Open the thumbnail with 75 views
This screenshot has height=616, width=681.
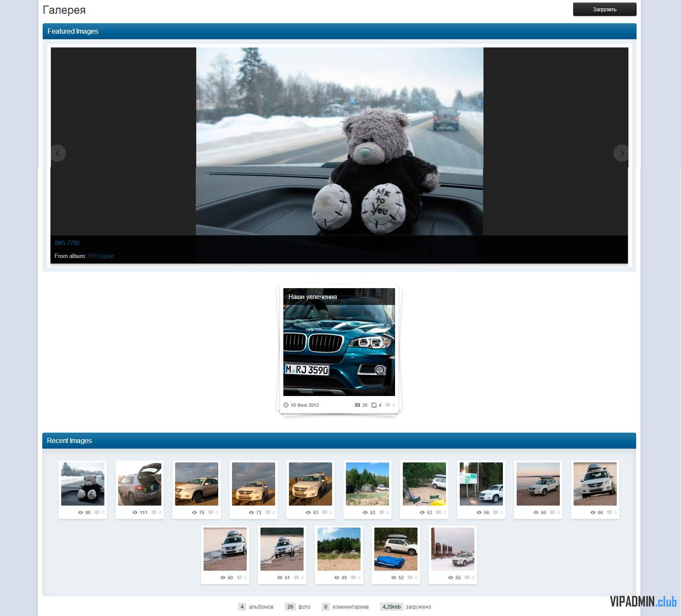tap(197, 484)
